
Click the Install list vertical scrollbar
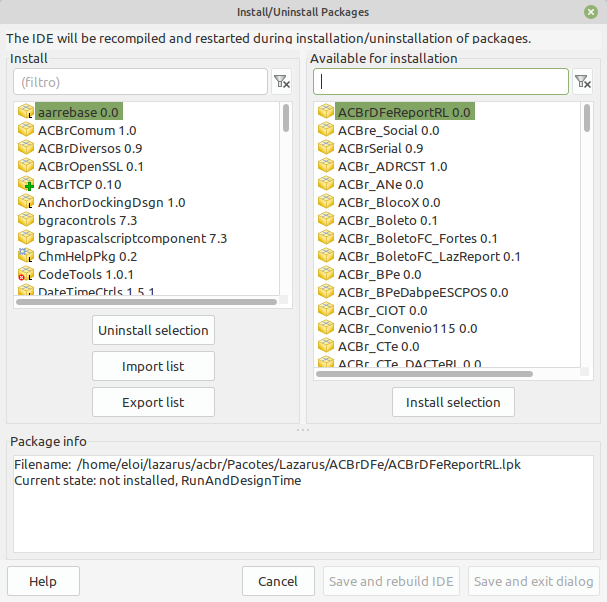pyautogui.click(x=286, y=118)
